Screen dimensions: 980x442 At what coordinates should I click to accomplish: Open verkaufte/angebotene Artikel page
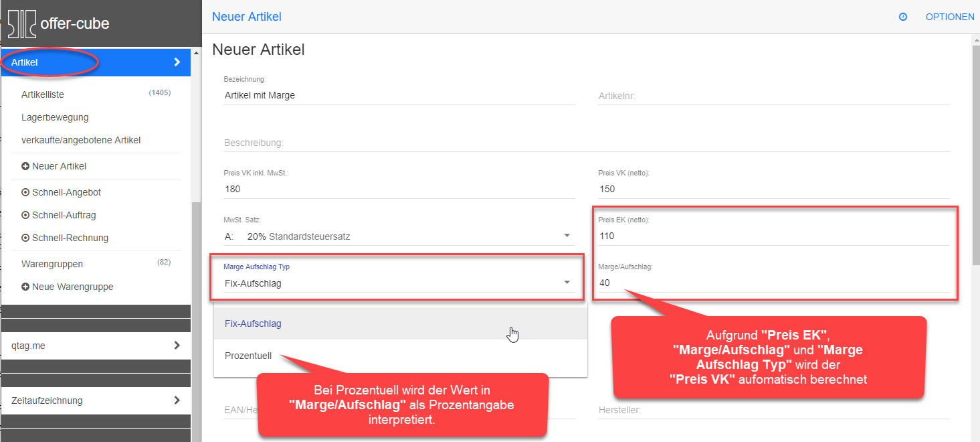point(81,140)
